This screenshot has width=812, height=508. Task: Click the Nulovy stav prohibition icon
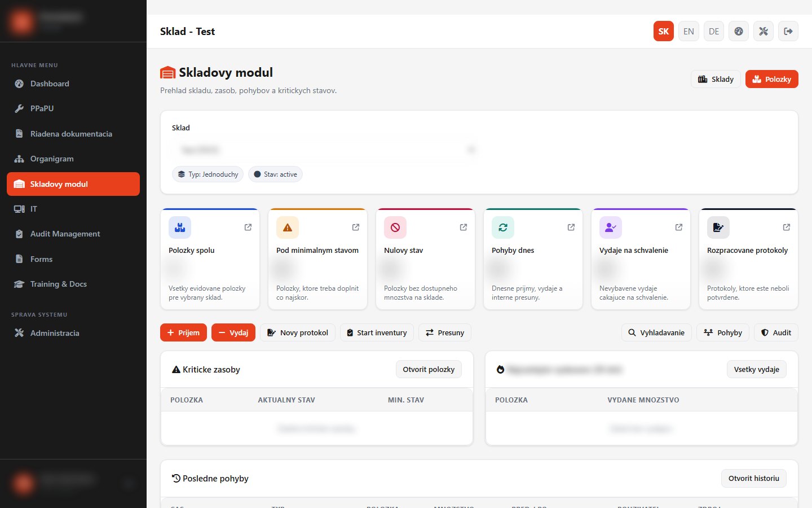(x=395, y=227)
